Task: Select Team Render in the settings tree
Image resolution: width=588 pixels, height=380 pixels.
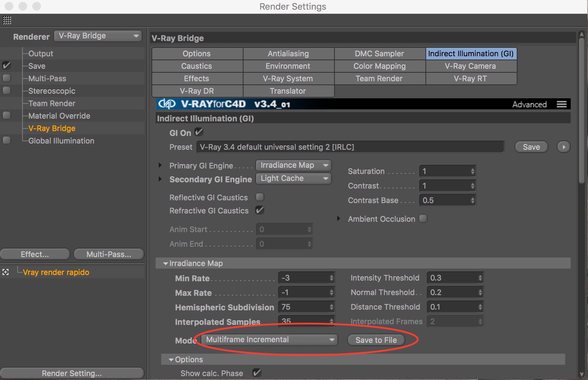Action: tap(52, 103)
